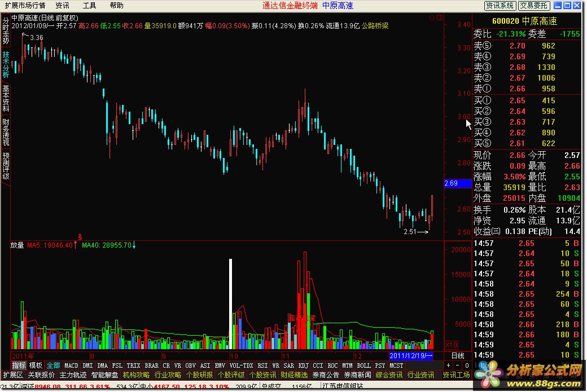The image size is (587, 392).
Task: Select the EMV indicator
Action: coord(220,365)
